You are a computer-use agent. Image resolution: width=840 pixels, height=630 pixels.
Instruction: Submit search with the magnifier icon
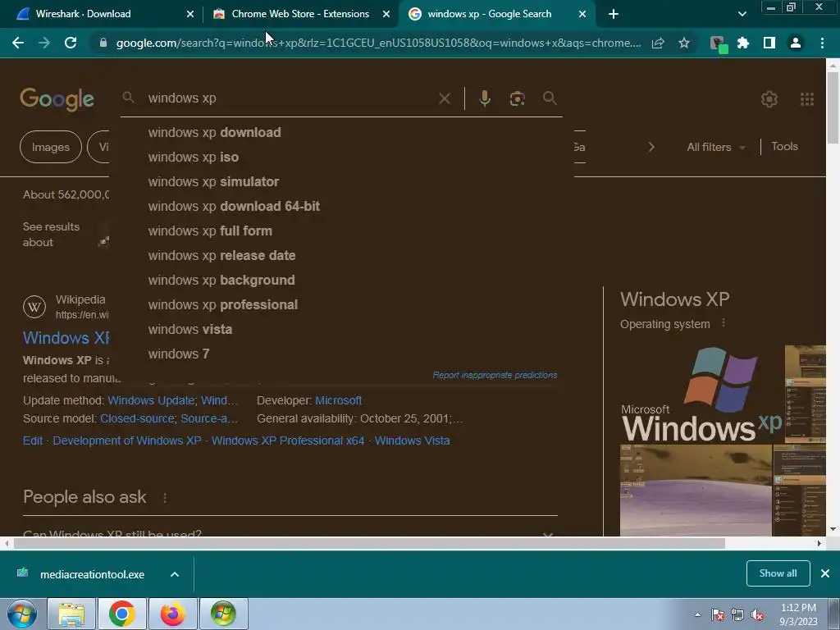pos(550,98)
